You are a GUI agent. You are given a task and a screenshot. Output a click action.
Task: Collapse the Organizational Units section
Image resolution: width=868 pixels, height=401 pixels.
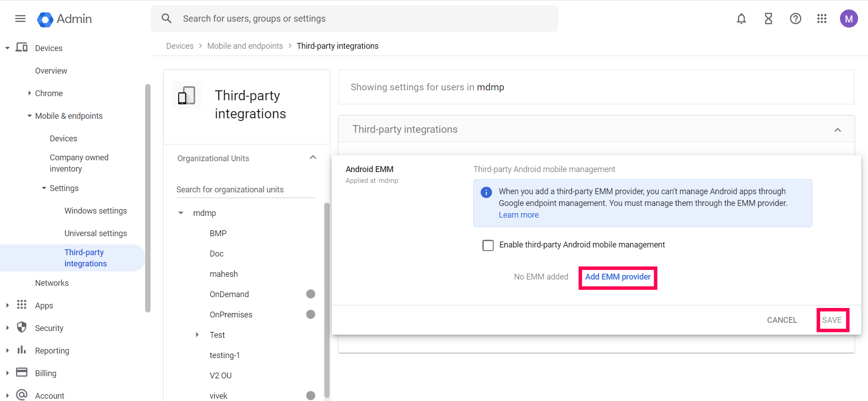point(313,158)
